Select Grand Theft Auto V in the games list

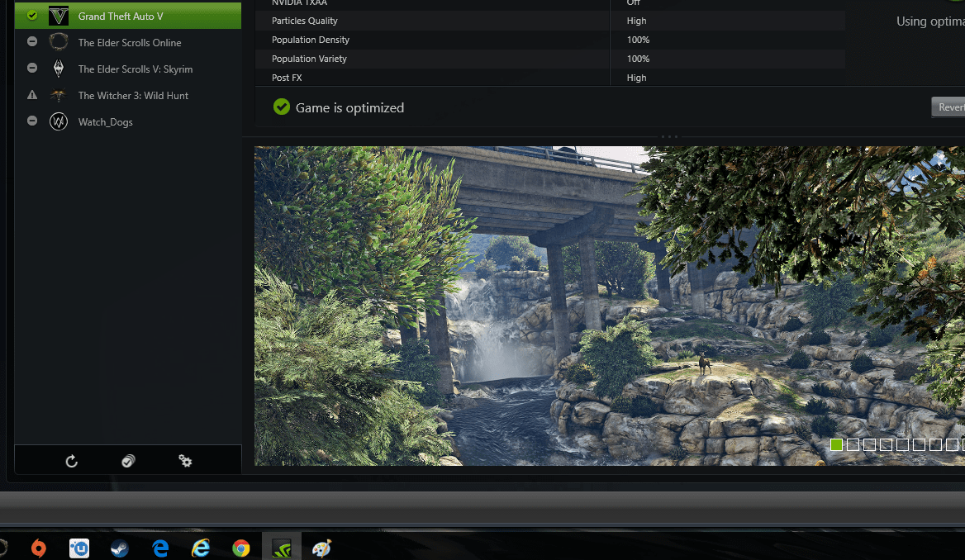click(128, 16)
